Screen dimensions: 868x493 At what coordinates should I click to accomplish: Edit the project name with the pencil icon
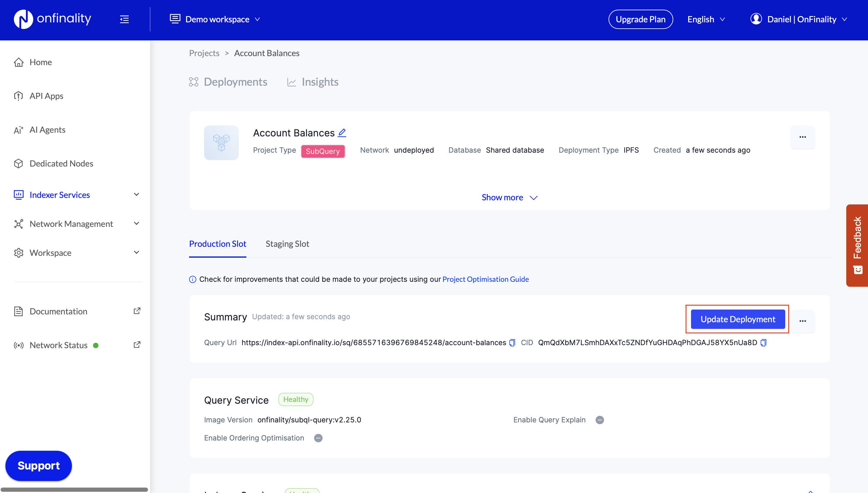[342, 132]
